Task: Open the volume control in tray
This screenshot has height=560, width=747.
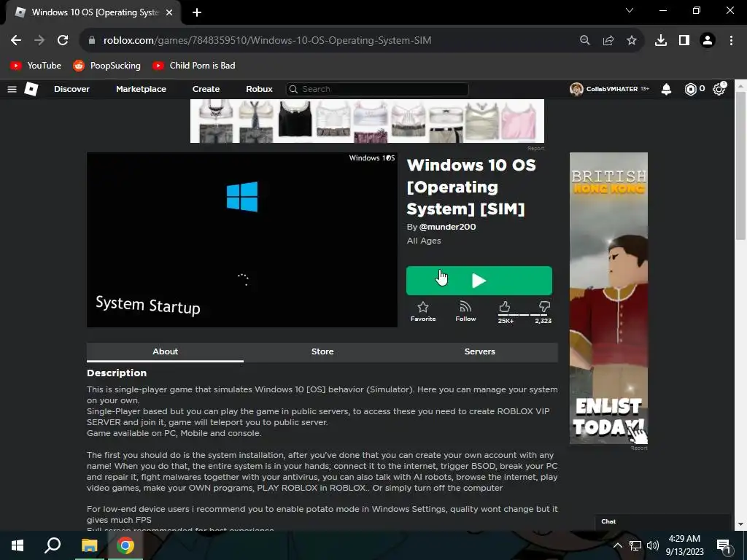Action: click(x=653, y=545)
